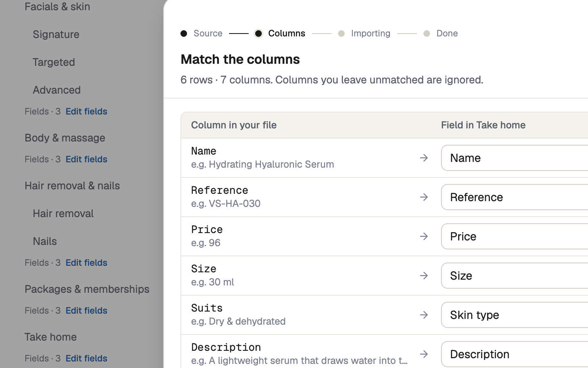Open the Hair removal category

[63, 213]
